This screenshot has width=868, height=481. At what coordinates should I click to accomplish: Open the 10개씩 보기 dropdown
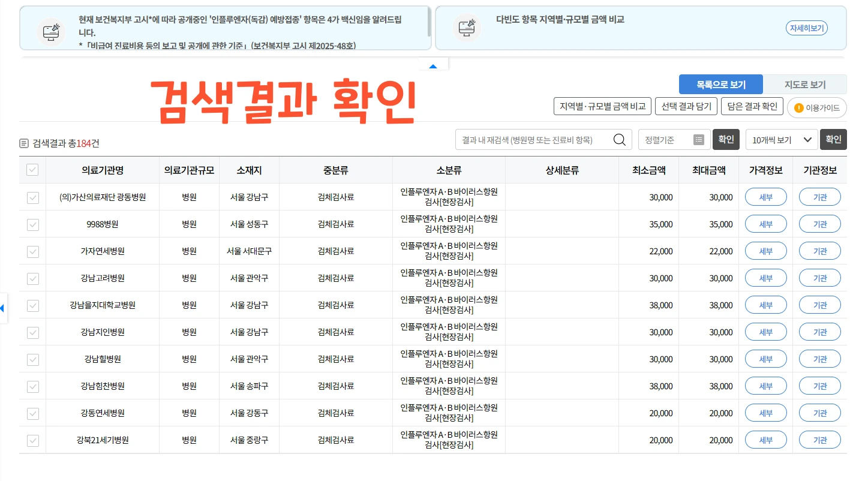click(x=782, y=139)
